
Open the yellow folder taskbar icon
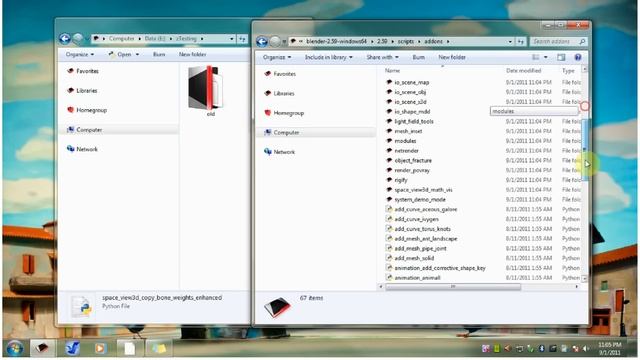tap(158, 348)
